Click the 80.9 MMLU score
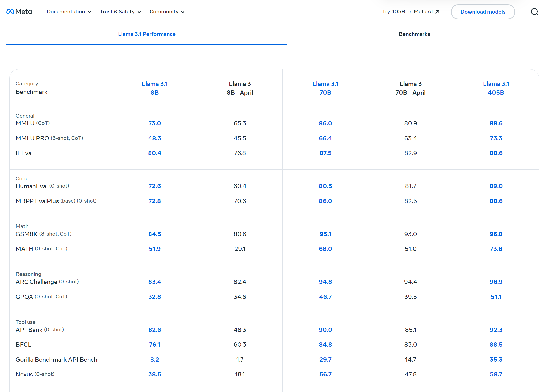 tap(411, 123)
